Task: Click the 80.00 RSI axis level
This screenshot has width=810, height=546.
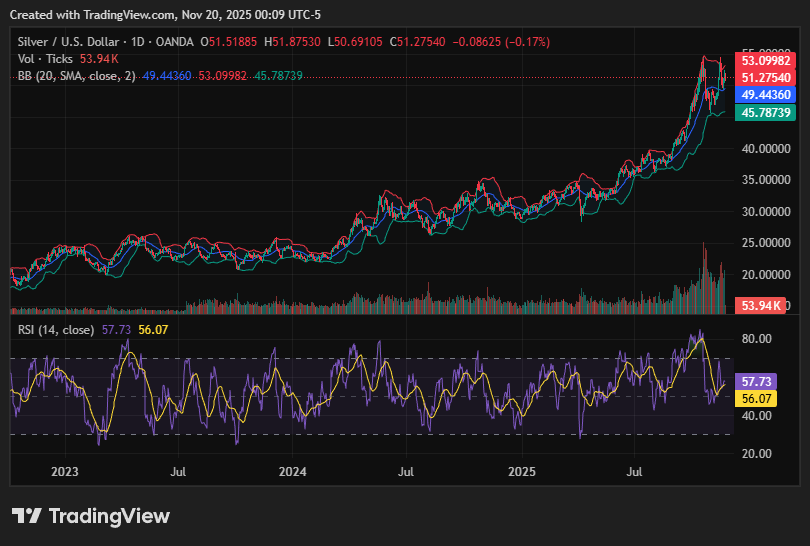Action: point(755,339)
